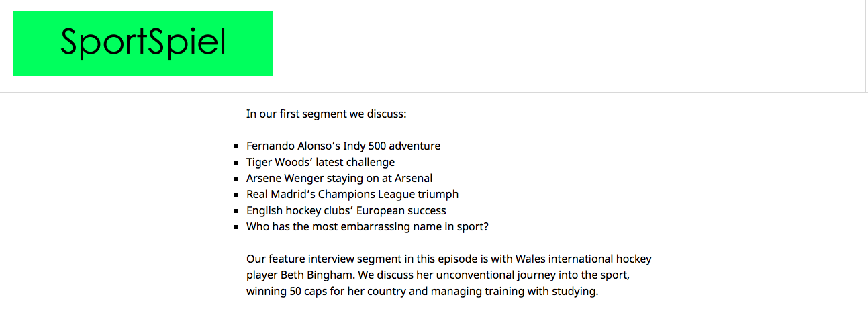Click the bullet marker beside Real Madrid's item

click(236, 195)
